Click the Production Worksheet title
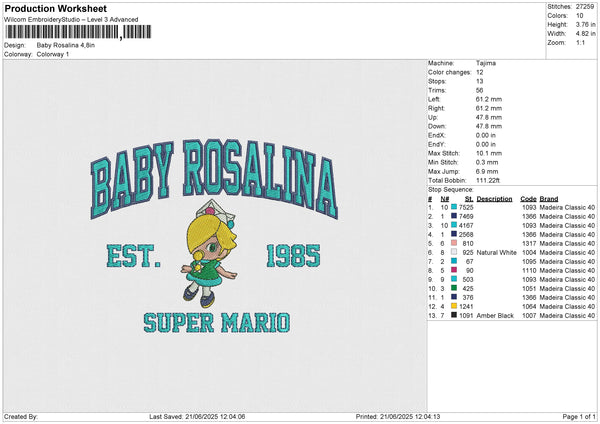This screenshot has width=600, height=424. click(x=56, y=8)
